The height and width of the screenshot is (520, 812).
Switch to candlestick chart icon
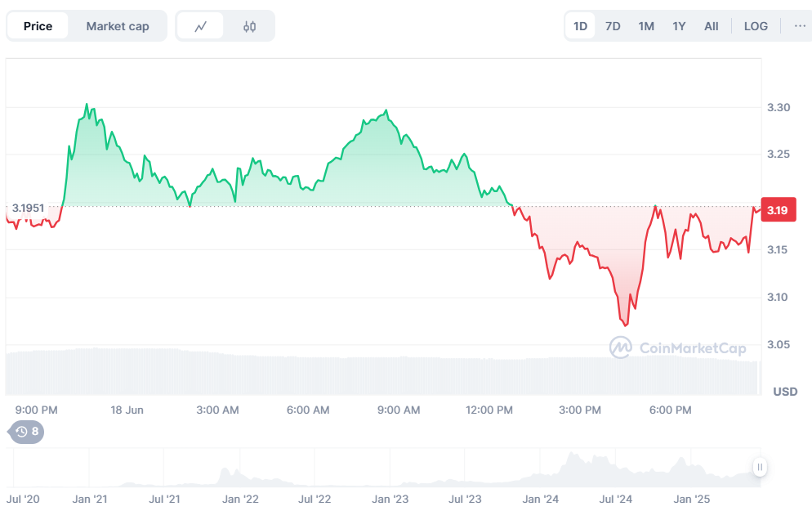tap(250, 26)
